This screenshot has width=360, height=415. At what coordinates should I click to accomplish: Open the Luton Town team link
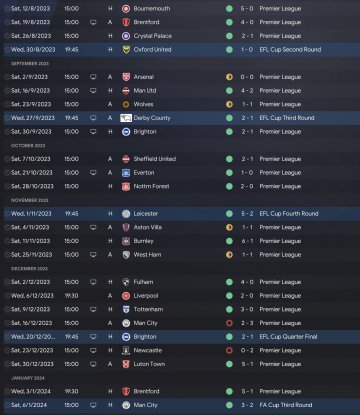coord(149,364)
